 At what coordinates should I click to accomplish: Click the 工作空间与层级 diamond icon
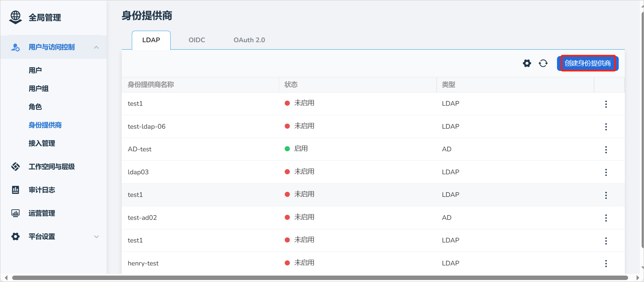16,166
